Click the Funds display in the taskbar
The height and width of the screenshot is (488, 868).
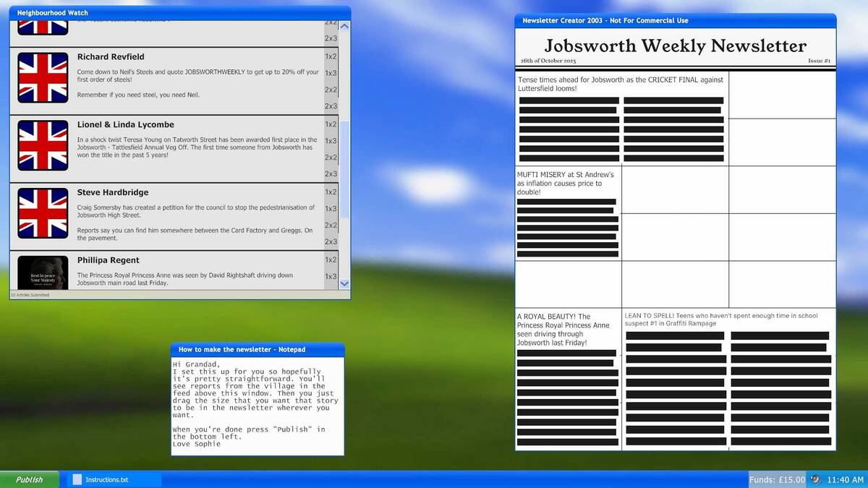coord(776,479)
